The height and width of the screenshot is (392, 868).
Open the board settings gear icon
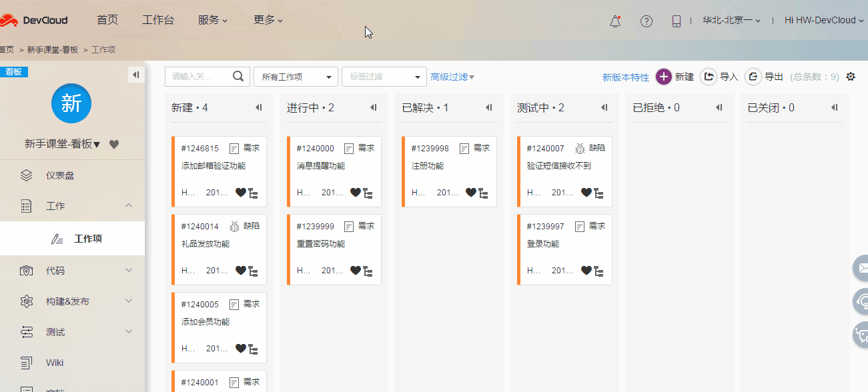[x=850, y=77]
